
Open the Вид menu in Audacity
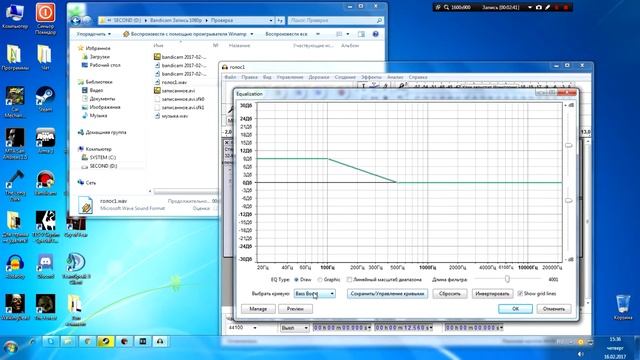(x=267, y=77)
